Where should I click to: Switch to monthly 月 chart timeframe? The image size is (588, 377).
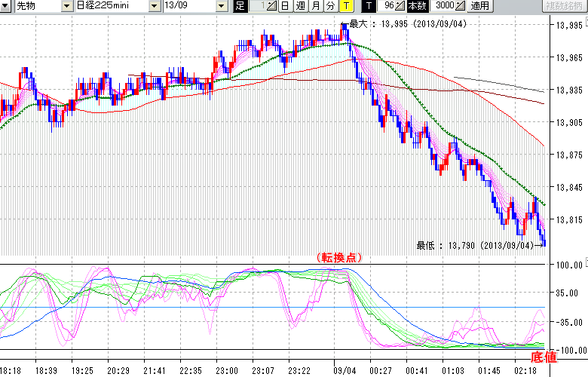(315, 6)
